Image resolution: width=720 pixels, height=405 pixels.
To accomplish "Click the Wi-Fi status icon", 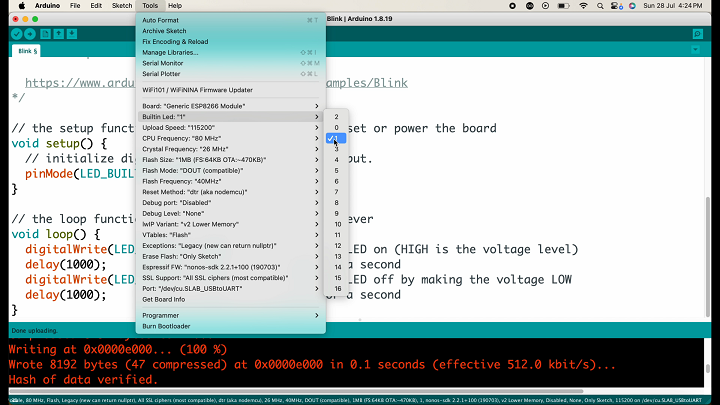I will (583, 6).
